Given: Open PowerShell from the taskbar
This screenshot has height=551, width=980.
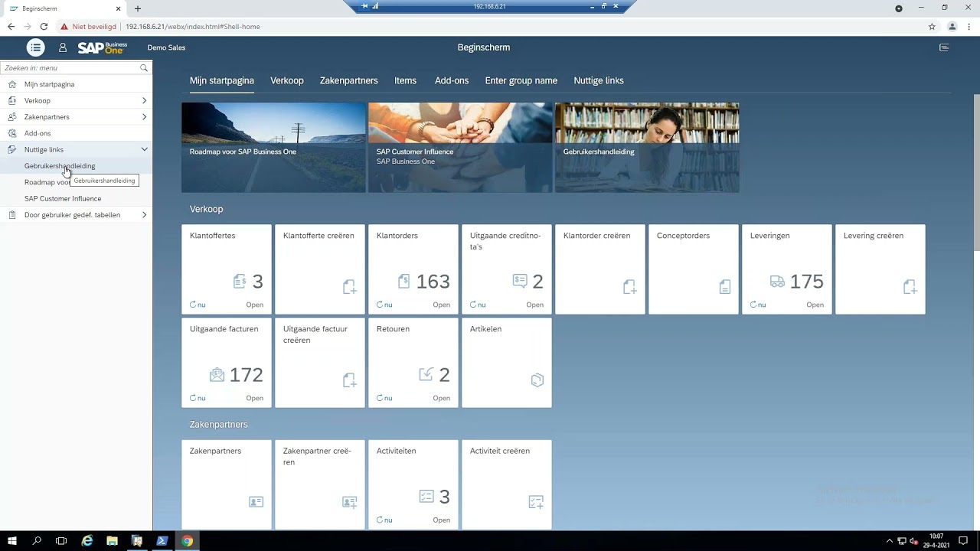Looking at the screenshot, I should pyautogui.click(x=162, y=540).
